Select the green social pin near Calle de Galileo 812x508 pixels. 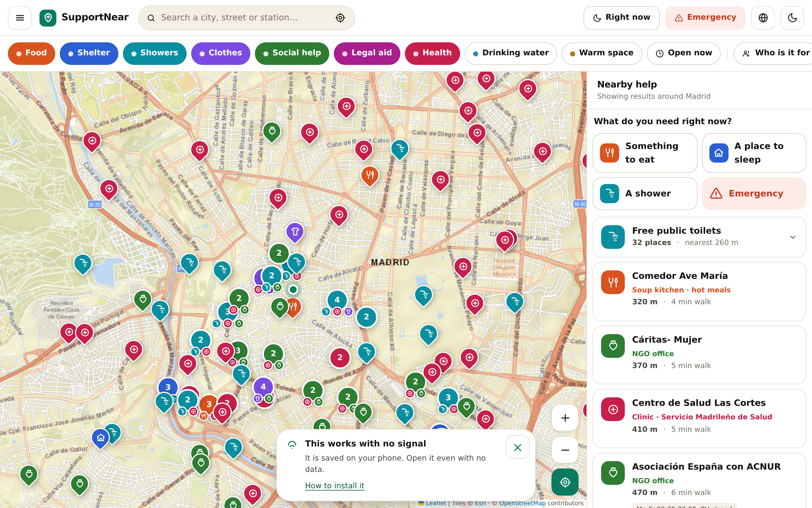click(x=272, y=131)
